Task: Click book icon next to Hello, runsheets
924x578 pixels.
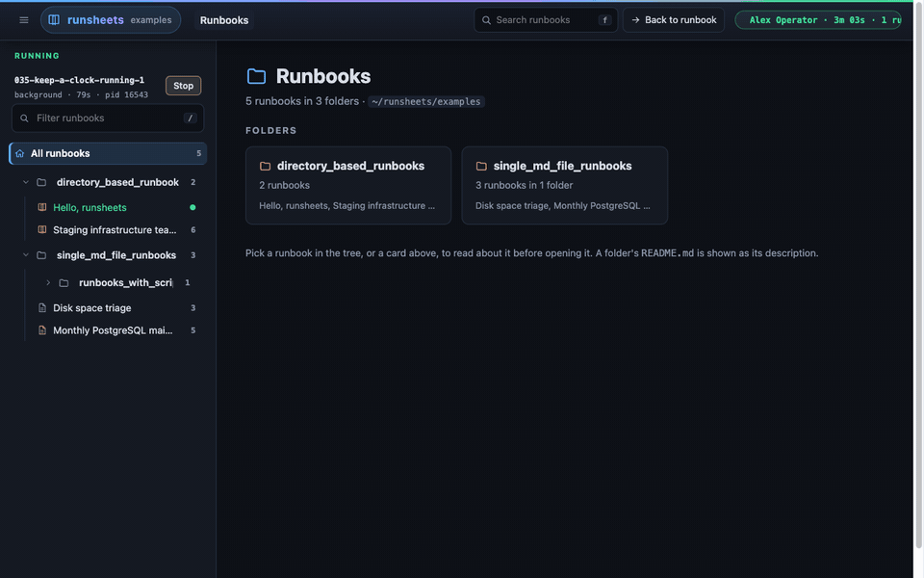Action: coord(41,208)
